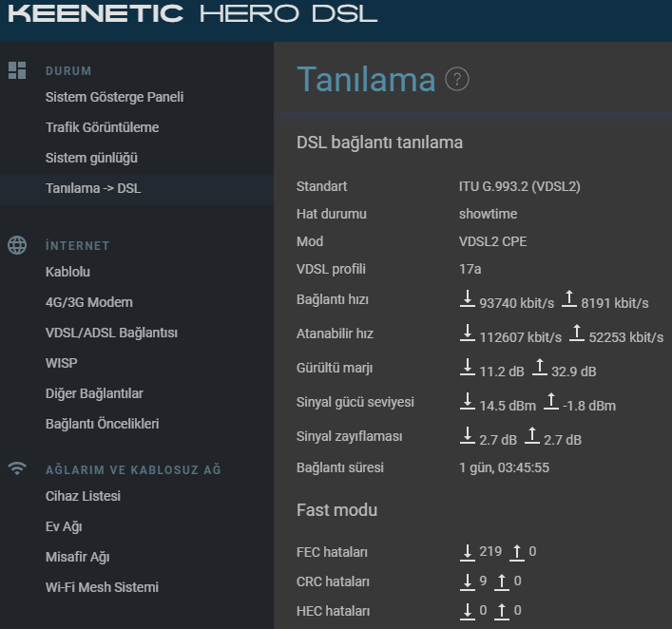
Task: Go to Wi-Fi Mesh Sistemi
Action: click(x=102, y=587)
